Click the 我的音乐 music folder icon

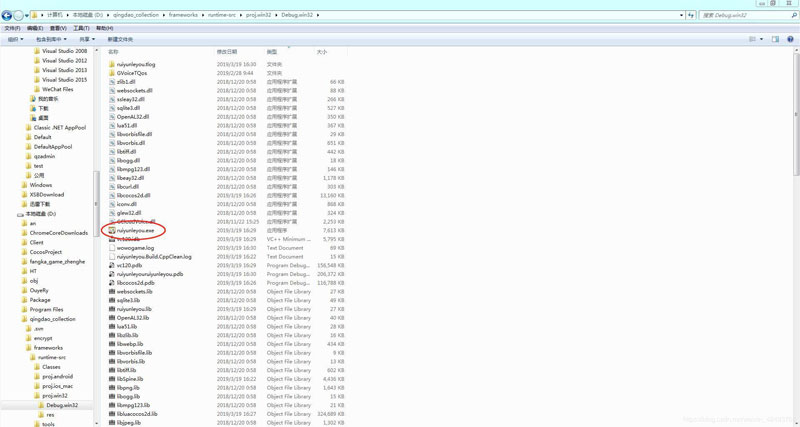click(33, 99)
